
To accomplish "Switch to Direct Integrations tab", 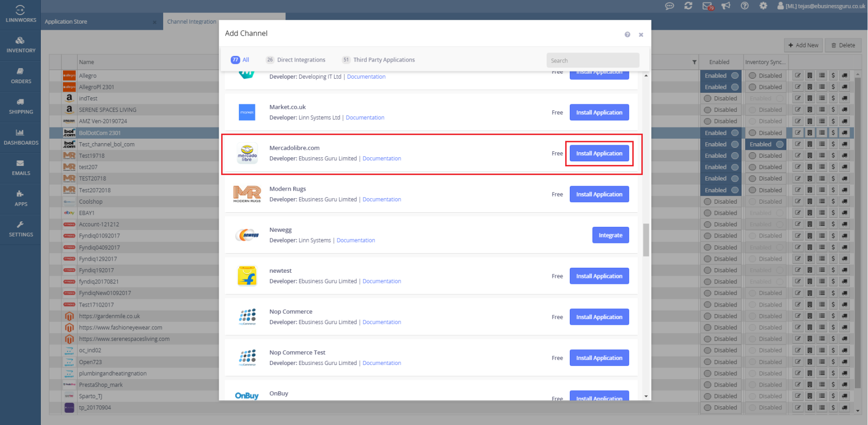I will click(x=296, y=59).
